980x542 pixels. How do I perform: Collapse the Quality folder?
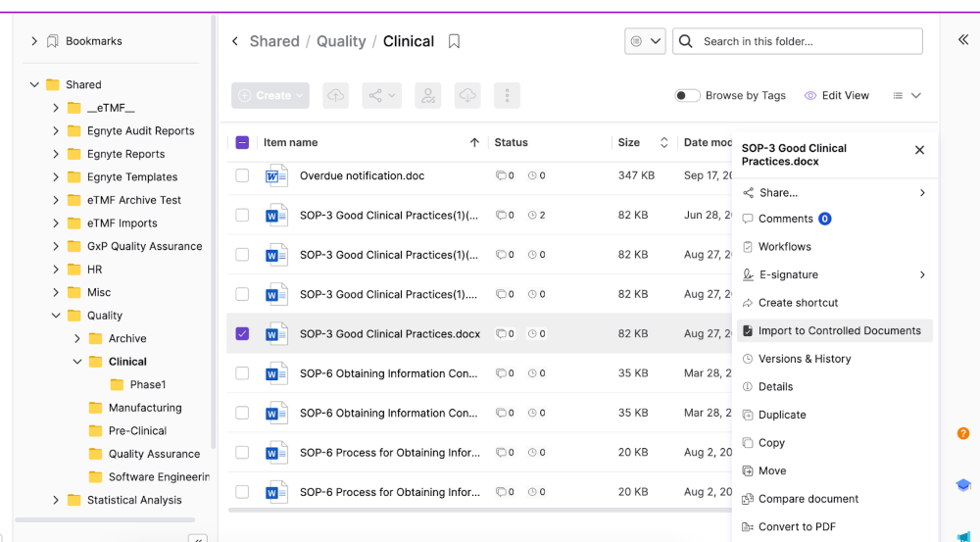coord(56,315)
